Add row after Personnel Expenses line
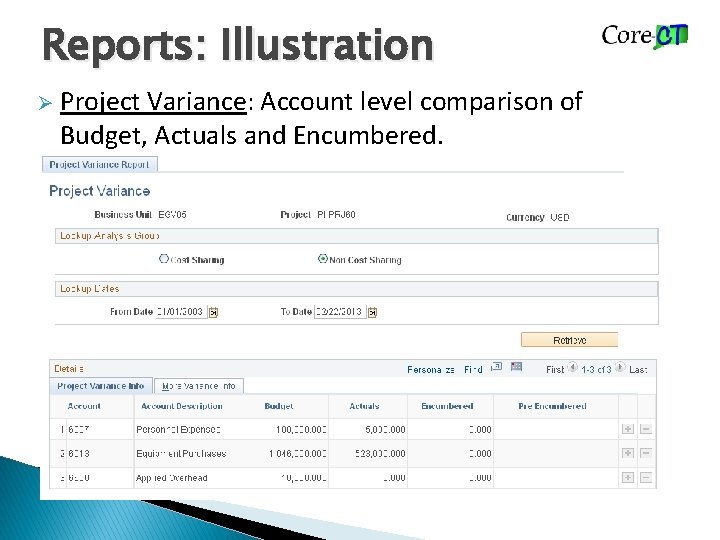Screen dimensions: 720x540 [628, 429]
